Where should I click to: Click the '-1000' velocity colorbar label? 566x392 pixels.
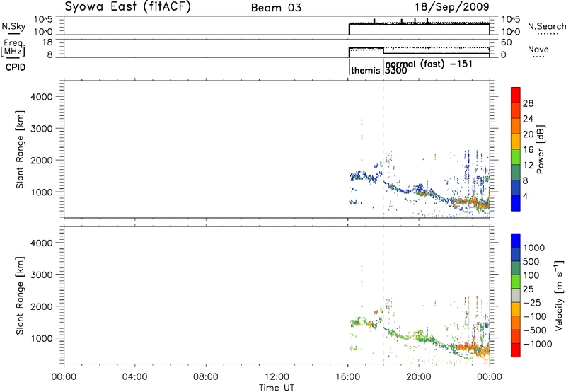[x=538, y=344]
